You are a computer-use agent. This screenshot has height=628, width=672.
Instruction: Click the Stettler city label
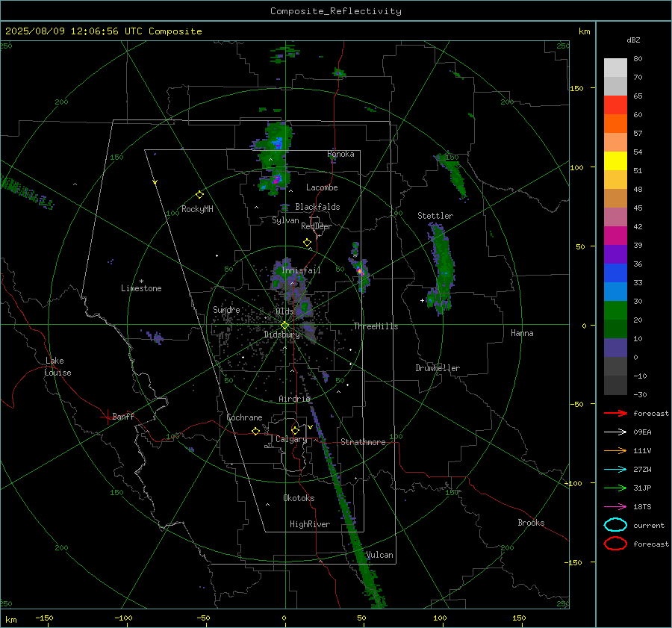click(x=435, y=216)
